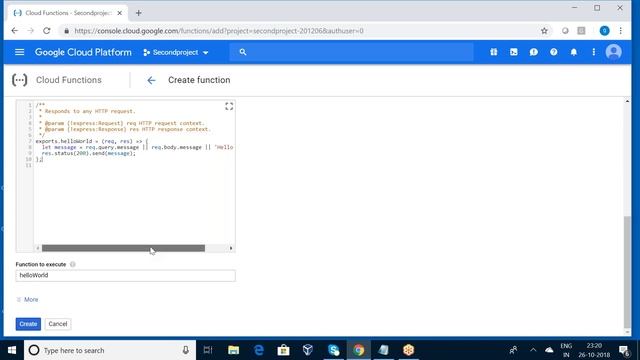
Task: Select the Cloud Functions browser tab
Action: click(67, 13)
